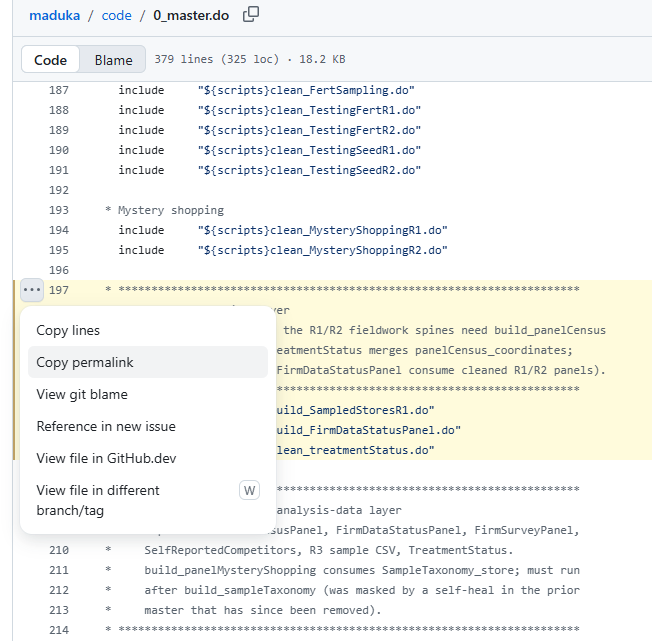Click highlighted line number 197
The height and width of the screenshot is (641, 652).
59,290
